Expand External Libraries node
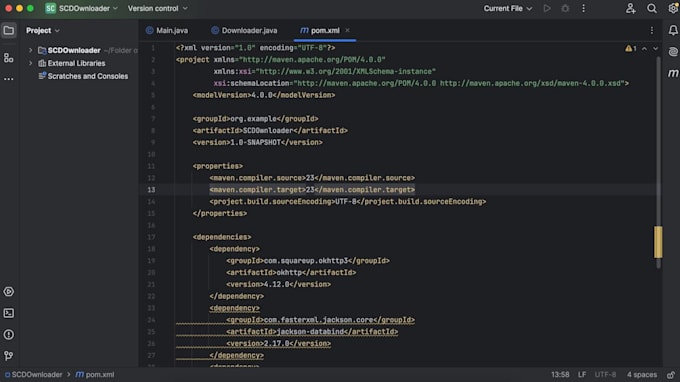Viewport: 680px width, 382px height. coord(30,63)
